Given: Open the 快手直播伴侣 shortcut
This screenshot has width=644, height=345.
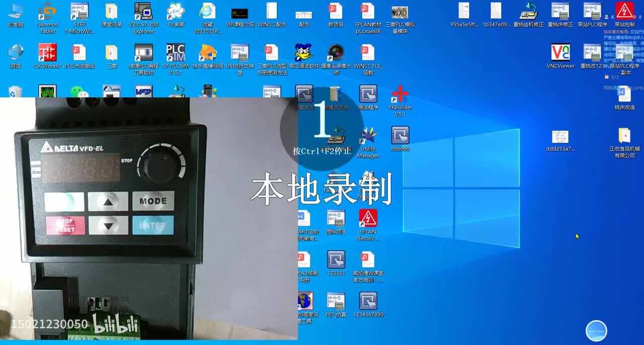Looking at the screenshot, I should [x=207, y=56].
